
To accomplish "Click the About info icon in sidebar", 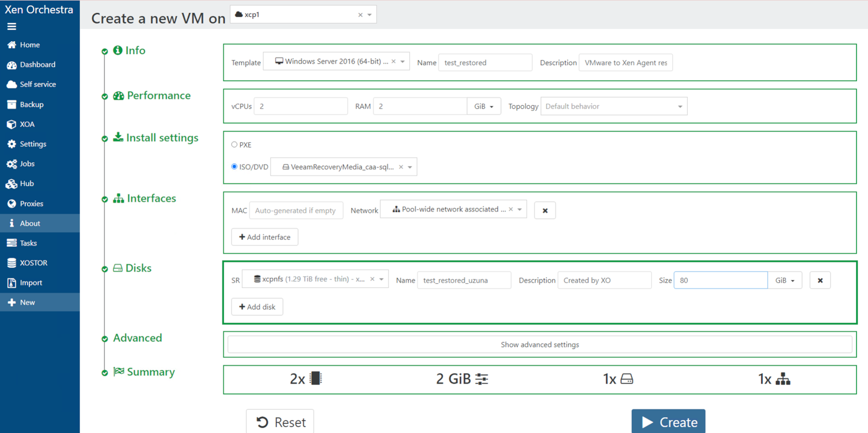I will (12, 223).
